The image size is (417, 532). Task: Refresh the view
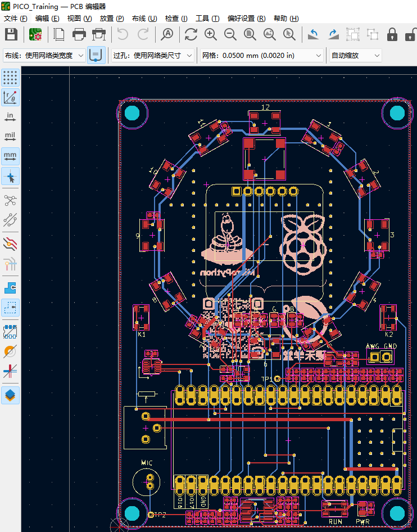click(x=191, y=34)
